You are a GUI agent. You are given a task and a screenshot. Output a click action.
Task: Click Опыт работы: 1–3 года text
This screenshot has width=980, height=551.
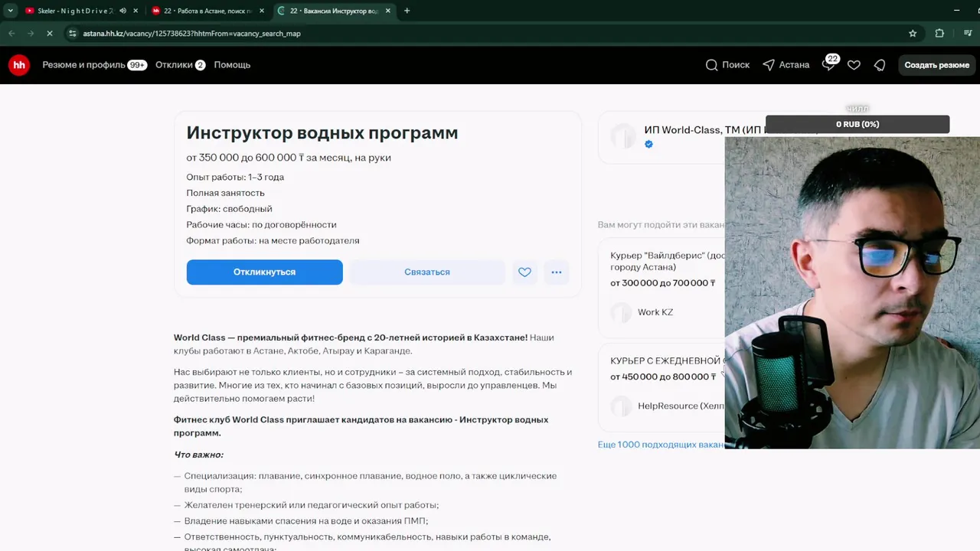pyautogui.click(x=235, y=177)
